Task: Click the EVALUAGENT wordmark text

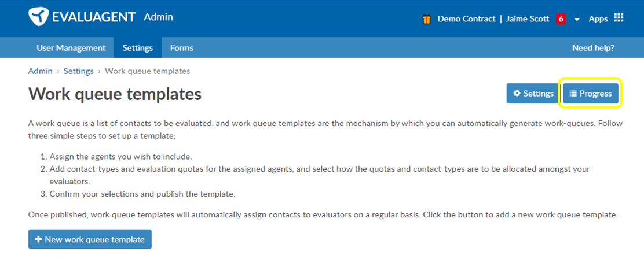Action: click(94, 17)
